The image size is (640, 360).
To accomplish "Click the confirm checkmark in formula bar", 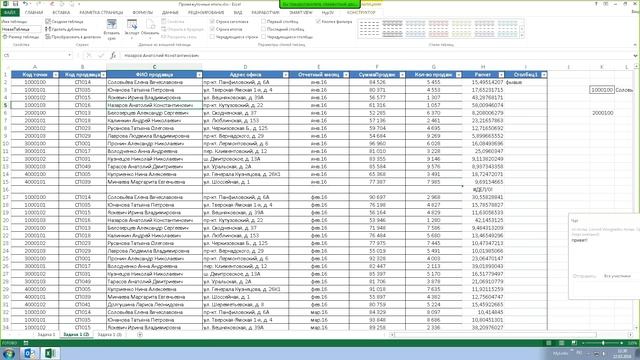I will point(101,55).
